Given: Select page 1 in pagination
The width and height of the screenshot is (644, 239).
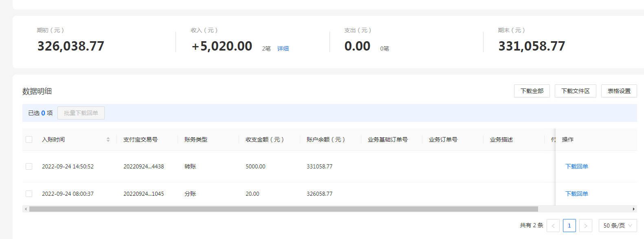Looking at the screenshot, I should [x=569, y=226].
